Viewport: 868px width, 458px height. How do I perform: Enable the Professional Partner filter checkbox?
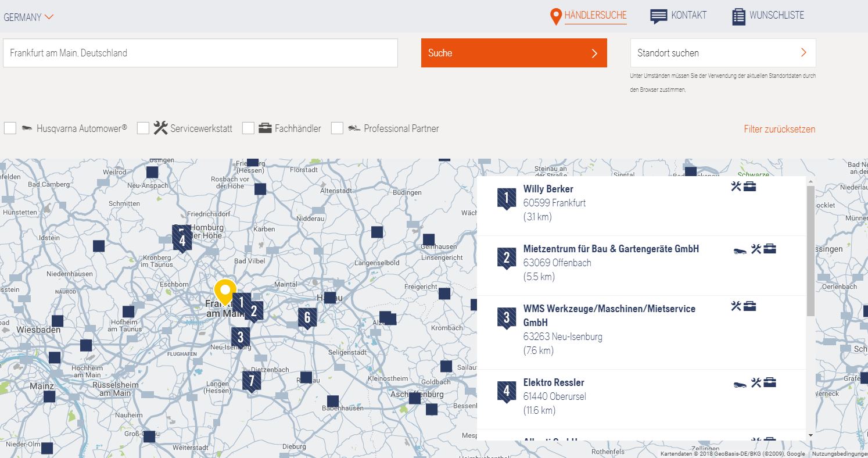tap(337, 128)
